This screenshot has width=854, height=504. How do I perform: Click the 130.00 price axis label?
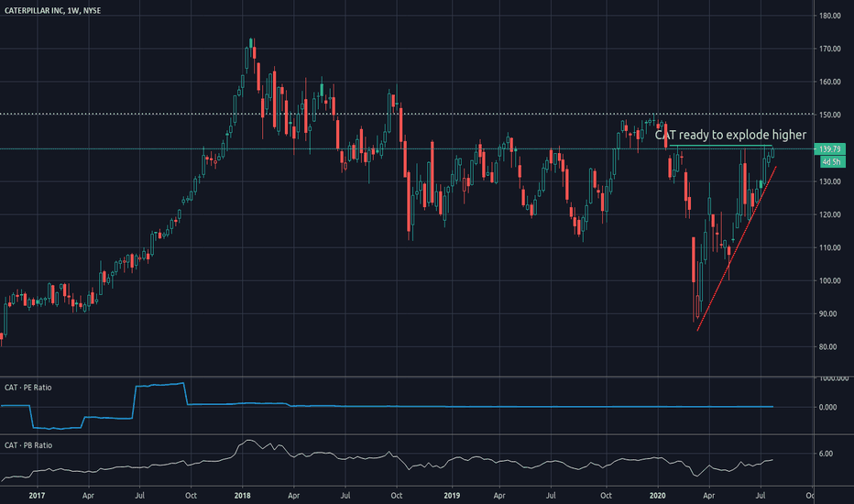click(x=830, y=181)
